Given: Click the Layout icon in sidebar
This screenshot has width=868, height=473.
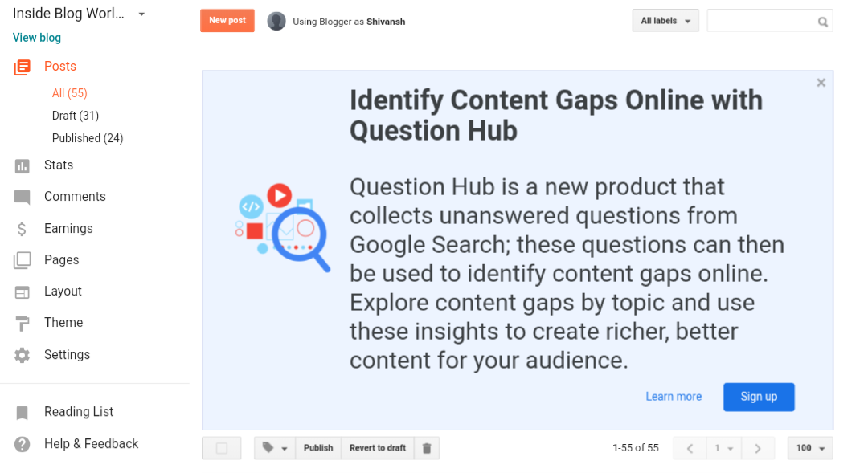Looking at the screenshot, I should click(x=23, y=292).
